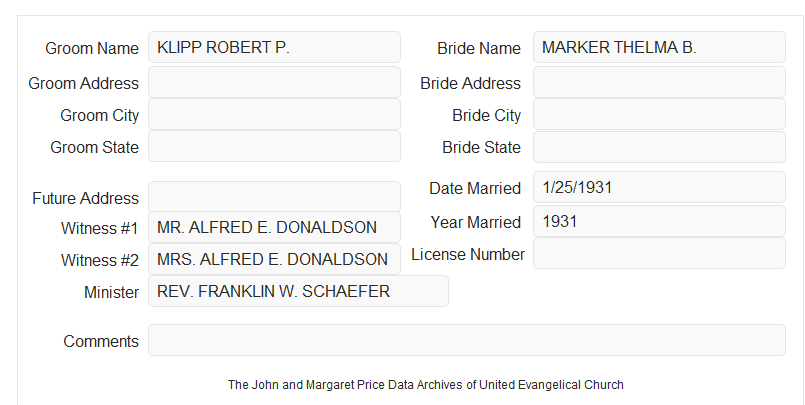Click the Date Married label

click(x=475, y=188)
